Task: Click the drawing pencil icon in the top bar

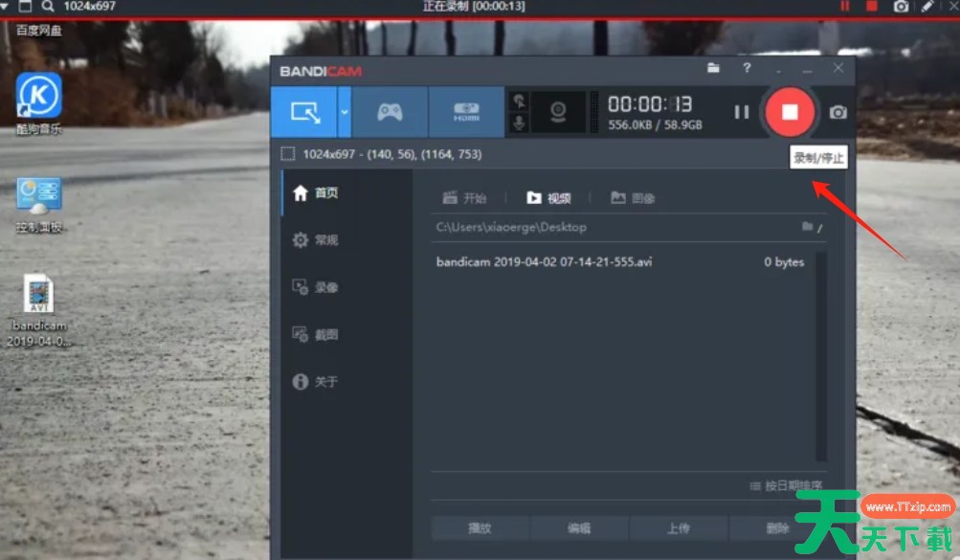Action: (927, 7)
